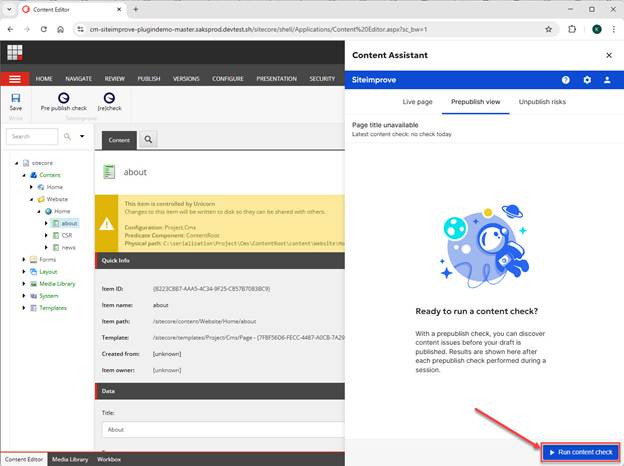Switch to the Unpublish risks tab

(x=542, y=102)
